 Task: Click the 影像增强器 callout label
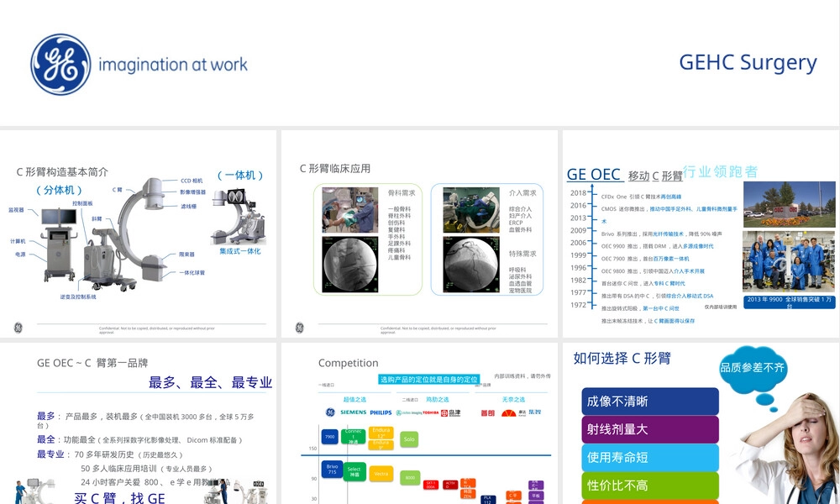(193, 192)
